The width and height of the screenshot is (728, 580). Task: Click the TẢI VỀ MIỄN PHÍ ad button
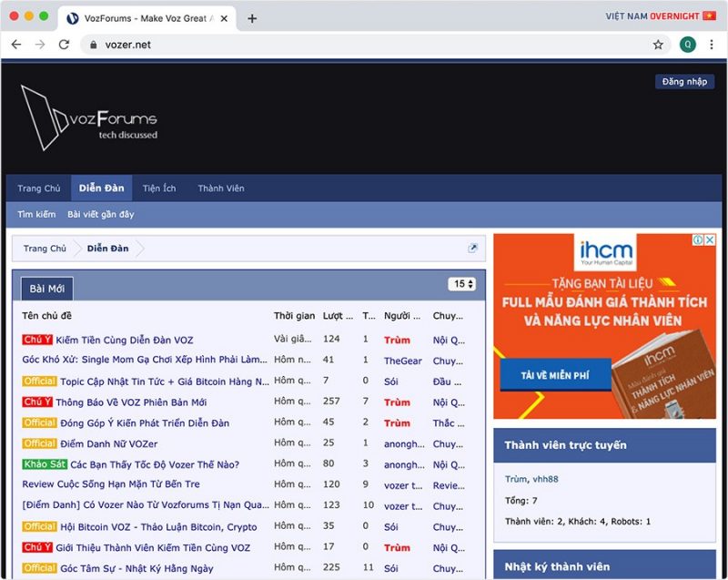(555, 375)
